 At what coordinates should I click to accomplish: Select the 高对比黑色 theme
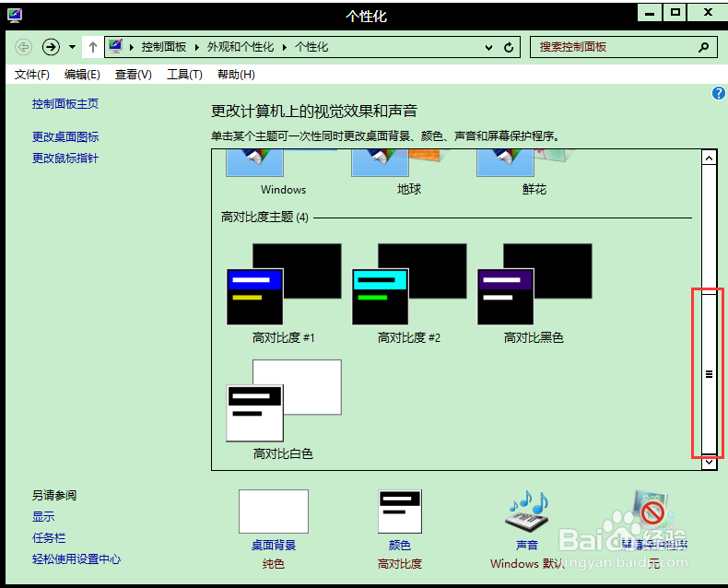coord(534,293)
